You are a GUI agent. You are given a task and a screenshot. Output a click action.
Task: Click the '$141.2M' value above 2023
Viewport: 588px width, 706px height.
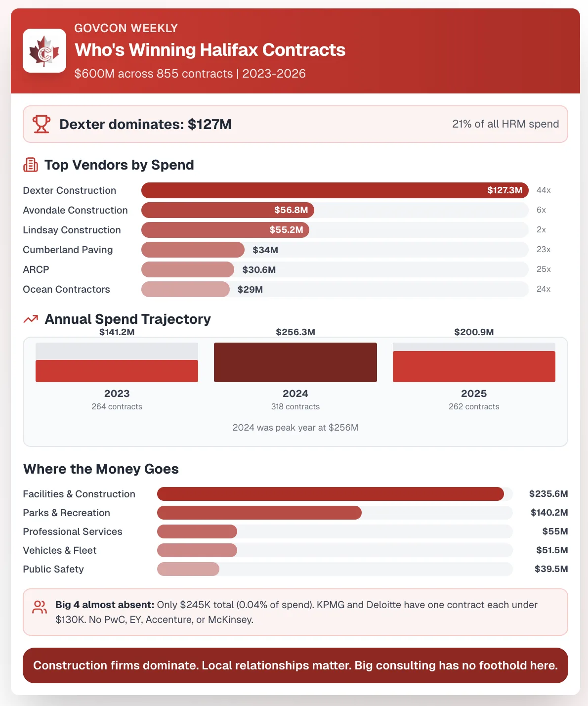click(117, 332)
